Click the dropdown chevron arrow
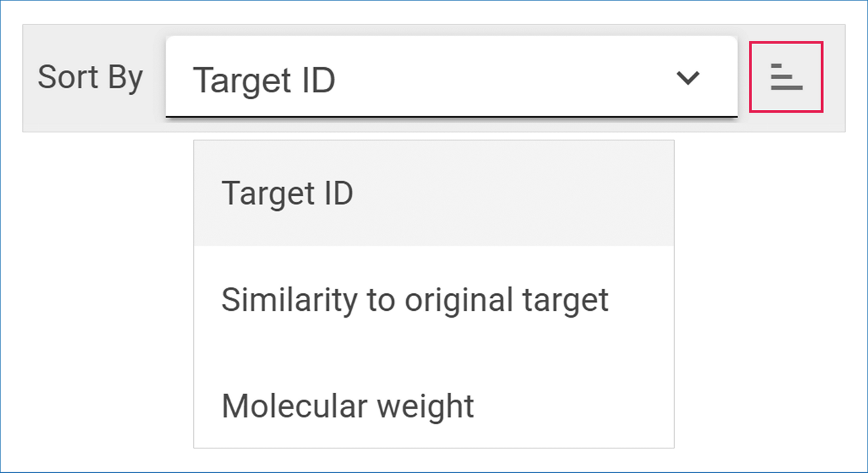 pyautogui.click(x=688, y=79)
